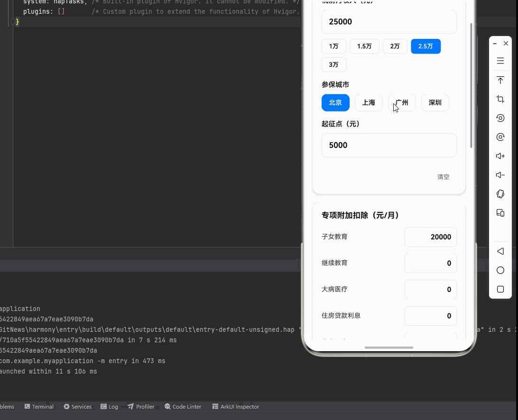This screenshot has height=420, width=518.
Task: Choose 北京 as insured city
Action: pyautogui.click(x=335, y=102)
